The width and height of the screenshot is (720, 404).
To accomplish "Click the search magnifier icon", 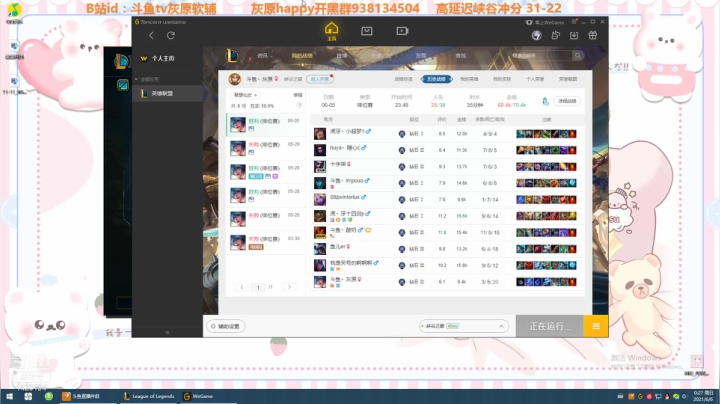I will tap(578, 56).
